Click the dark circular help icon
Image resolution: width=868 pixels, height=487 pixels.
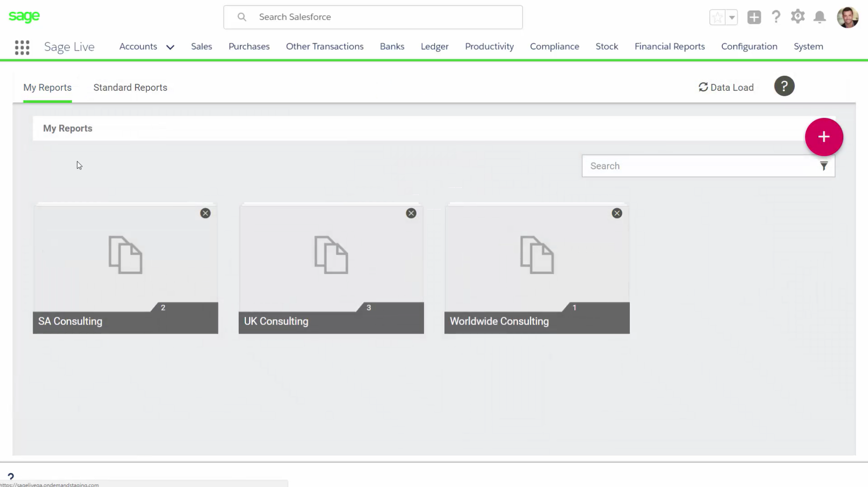click(784, 86)
